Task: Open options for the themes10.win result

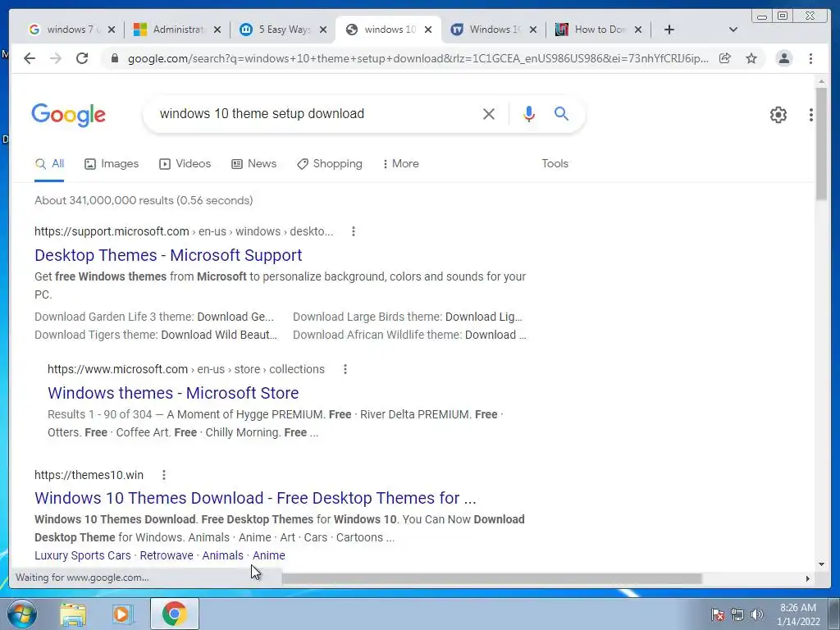Action: coord(164,475)
